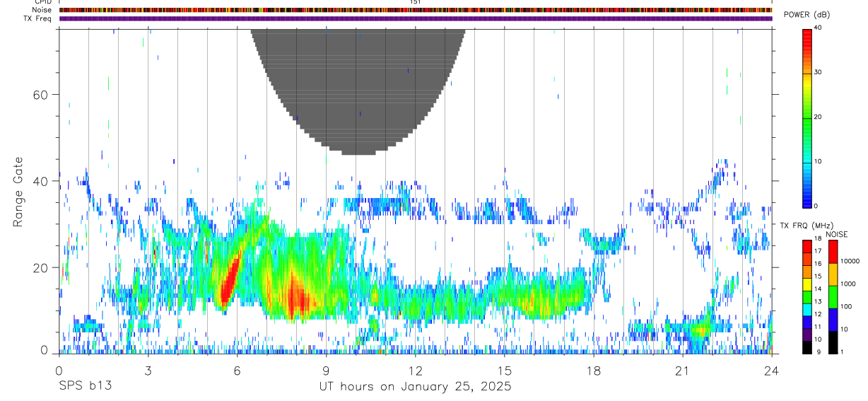Click the CPID value '151'
Image resolution: width=868 pixels, height=401 pixels.
tap(416, 2)
